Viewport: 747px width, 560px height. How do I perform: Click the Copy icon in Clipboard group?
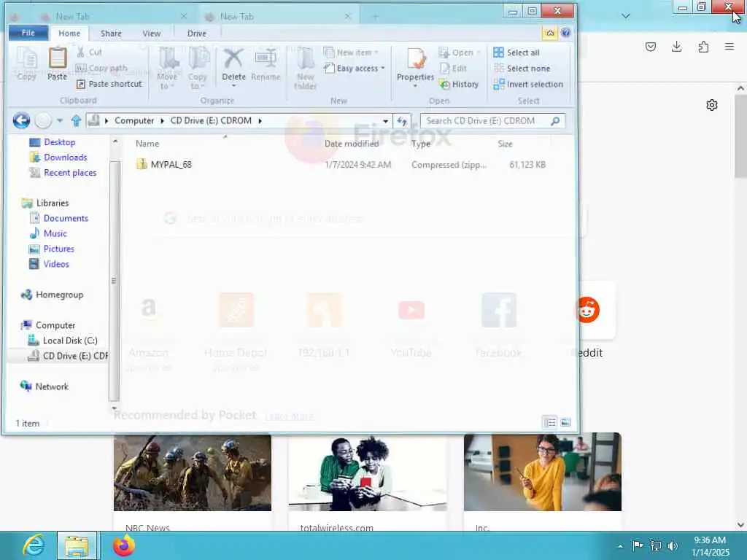pyautogui.click(x=27, y=59)
